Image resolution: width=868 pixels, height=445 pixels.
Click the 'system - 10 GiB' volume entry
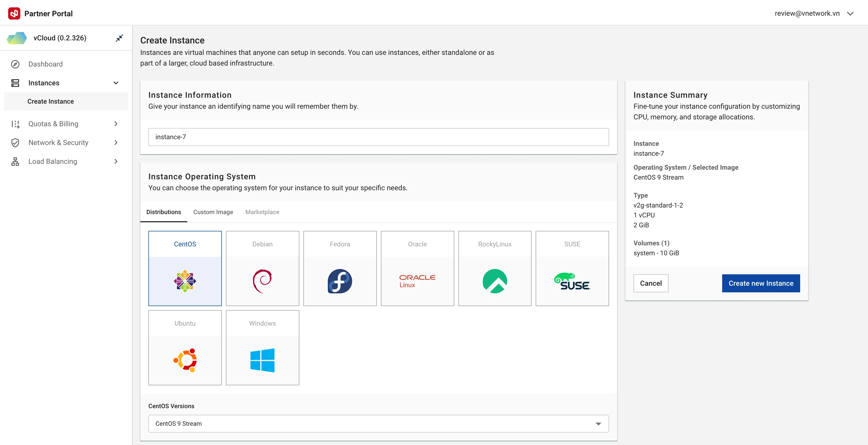pyautogui.click(x=656, y=253)
